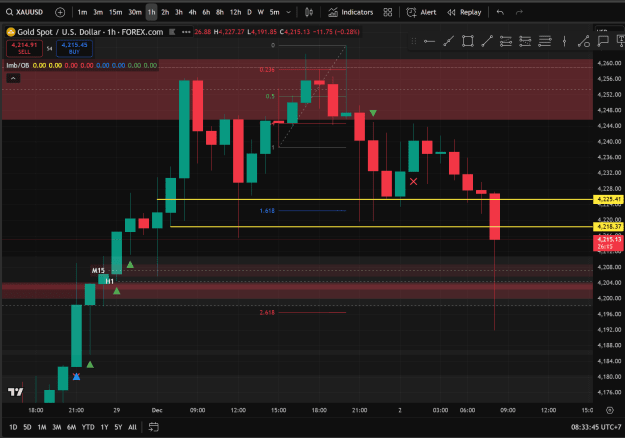Set date range to 5Y
Screen dimensions: 625x438
tap(118, 427)
